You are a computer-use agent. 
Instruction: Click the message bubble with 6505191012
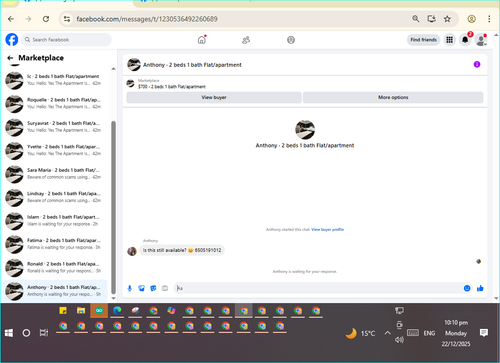pos(182,250)
